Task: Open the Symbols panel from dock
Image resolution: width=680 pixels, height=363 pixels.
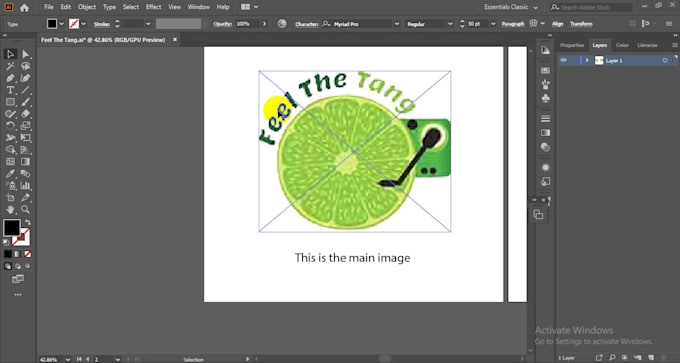Action: click(x=546, y=99)
